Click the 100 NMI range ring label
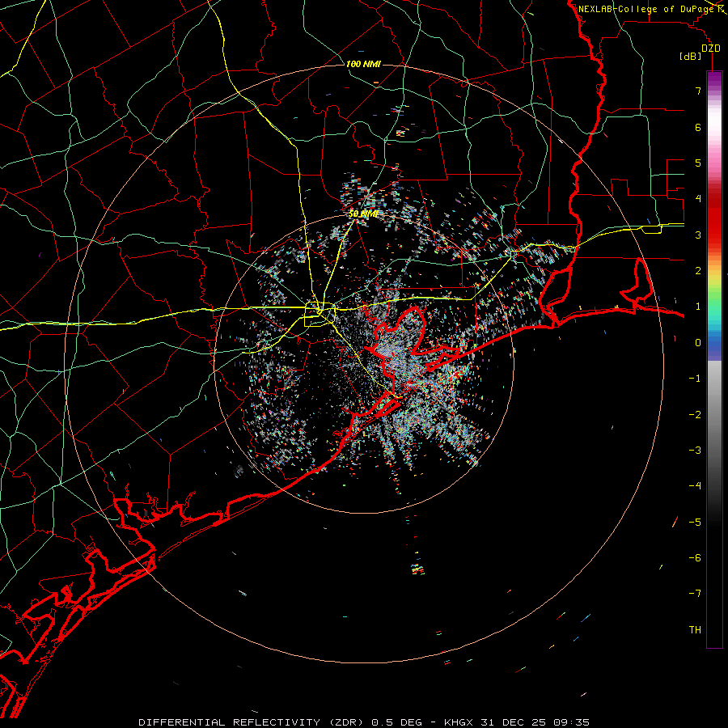 [363, 64]
